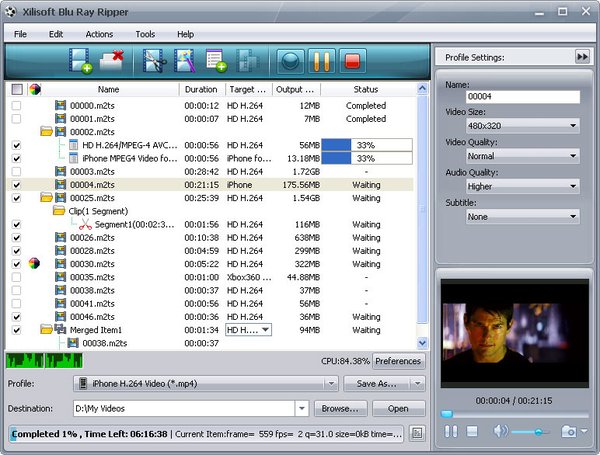Click the Remove item toolbar icon
The width and height of the screenshot is (600, 455).
tap(113, 61)
